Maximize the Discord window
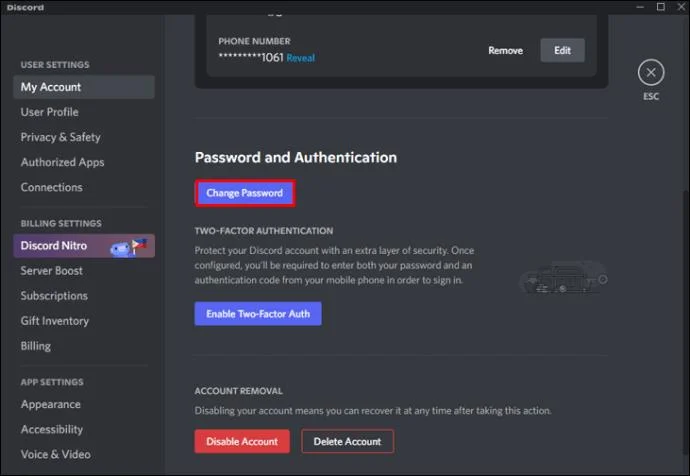 coord(661,7)
